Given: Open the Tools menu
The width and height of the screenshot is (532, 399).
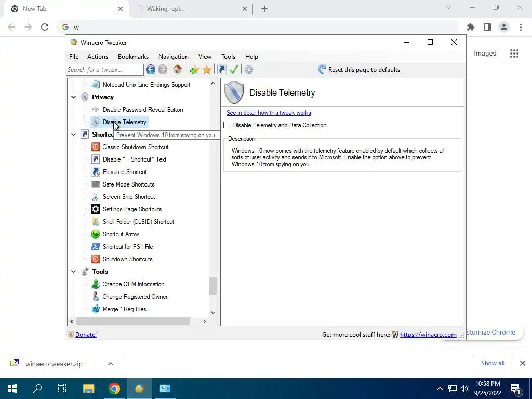Looking at the screenshot, I should pyautogui.click(x=229, y=57).
